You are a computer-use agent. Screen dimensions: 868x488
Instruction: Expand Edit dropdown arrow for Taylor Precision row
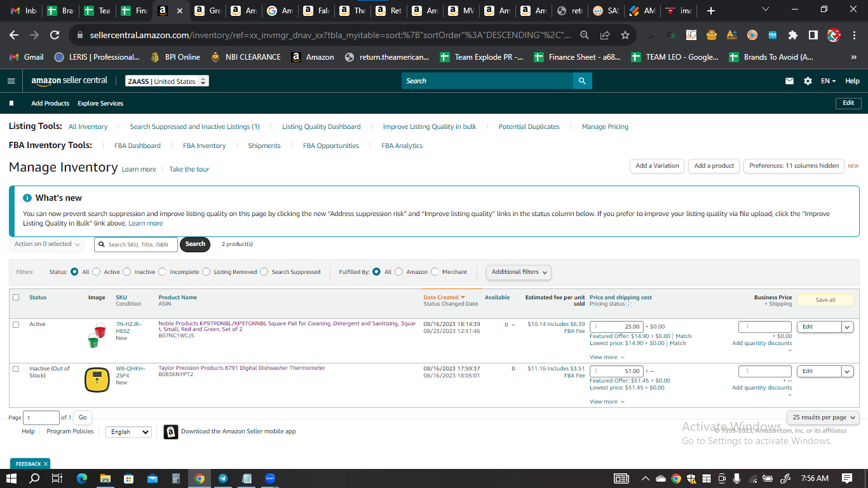click(847, 371)
